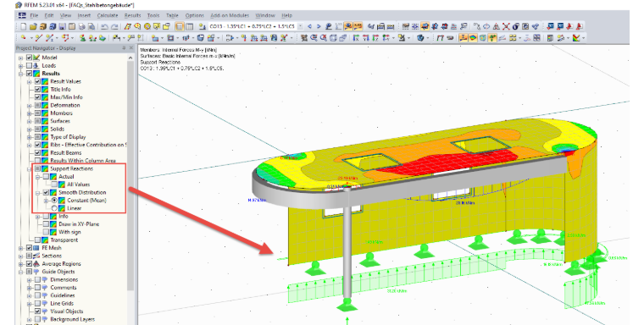Viewport: 644px width, 325px height.
Task: Click the Background Layers tree item
Action: point(72,319)
